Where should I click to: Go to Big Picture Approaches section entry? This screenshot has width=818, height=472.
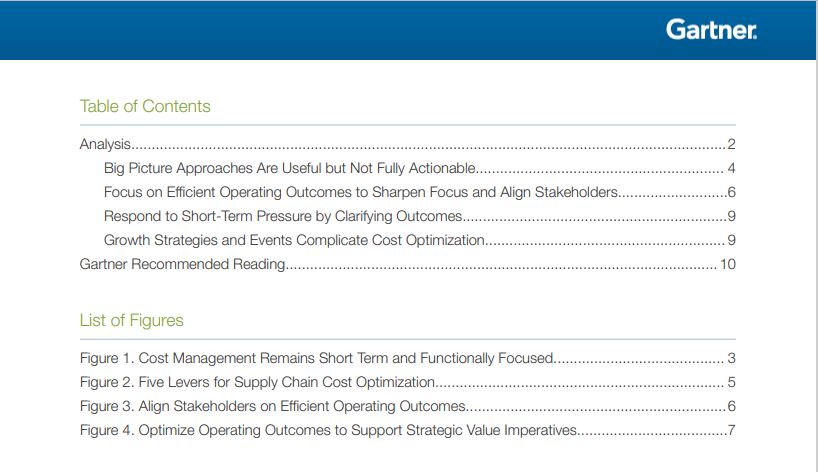point(419,168)
